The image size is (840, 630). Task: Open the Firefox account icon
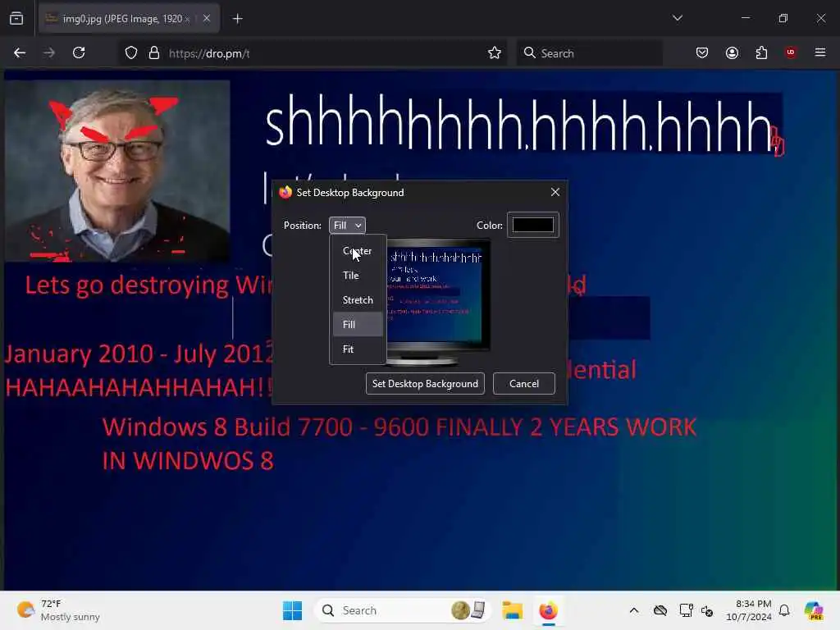tap(732, 52)
